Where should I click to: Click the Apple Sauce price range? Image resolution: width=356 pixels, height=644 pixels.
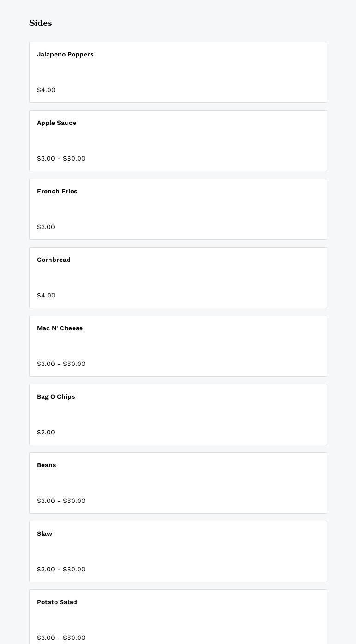coord(61,159)
